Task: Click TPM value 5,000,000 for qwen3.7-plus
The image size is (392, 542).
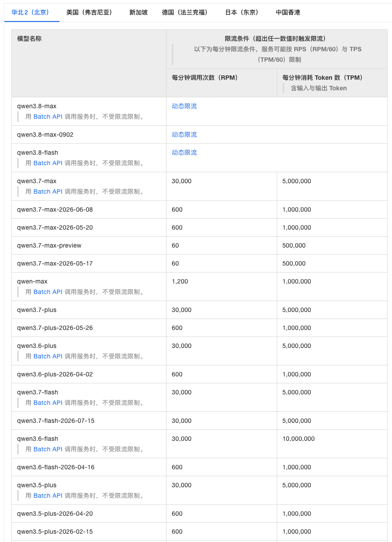Action: point(297,310)
